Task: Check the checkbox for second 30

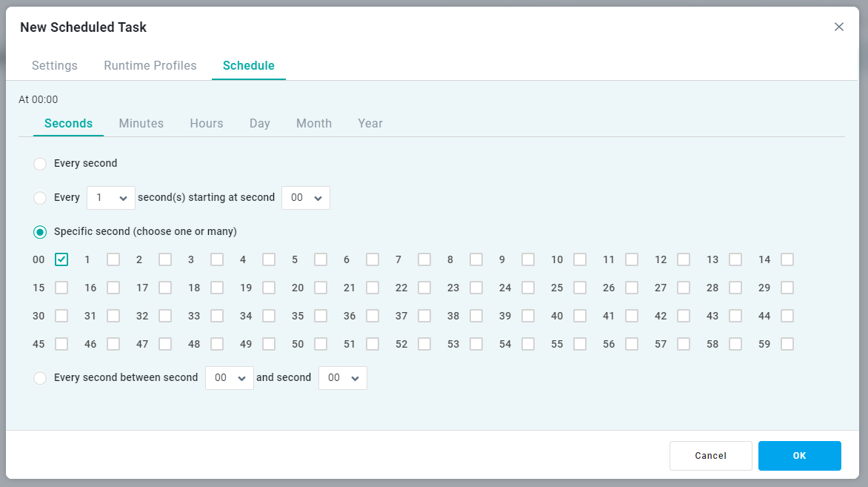Action: click(61, 316)
